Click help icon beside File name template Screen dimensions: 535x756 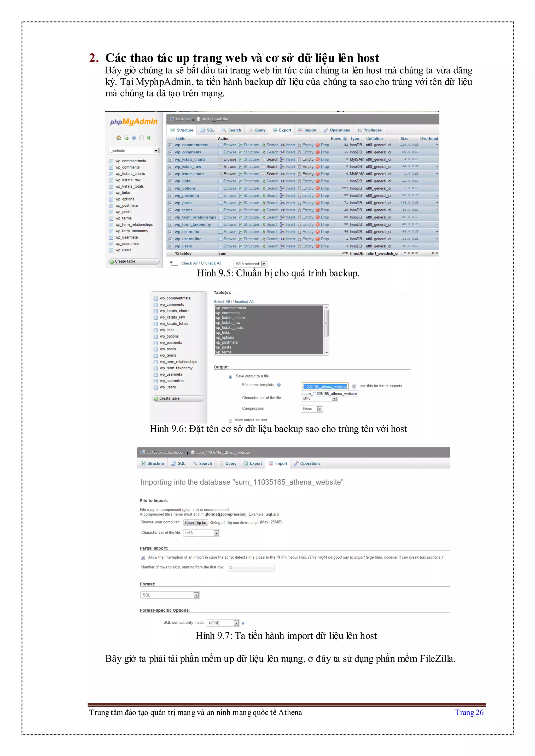click(279, 385)
